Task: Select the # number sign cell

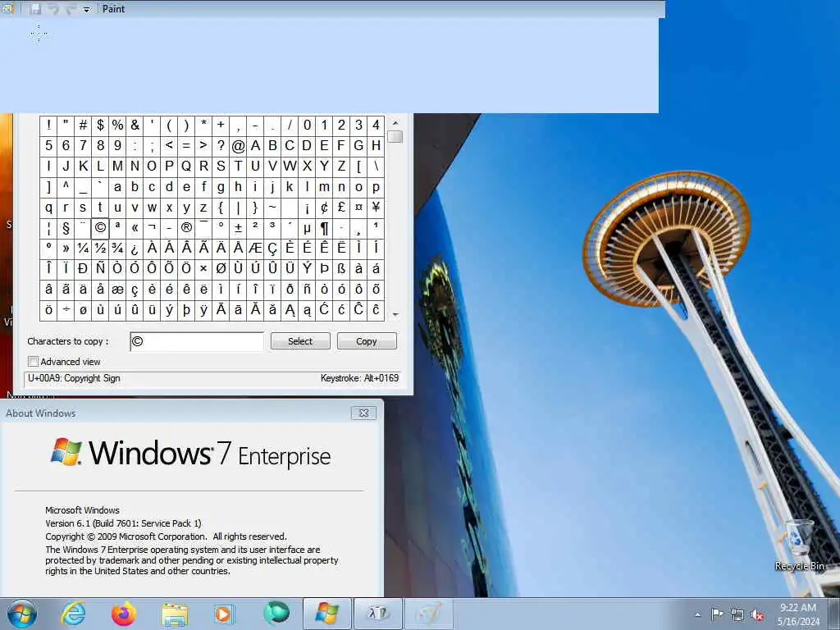Action: click(83, 125)
